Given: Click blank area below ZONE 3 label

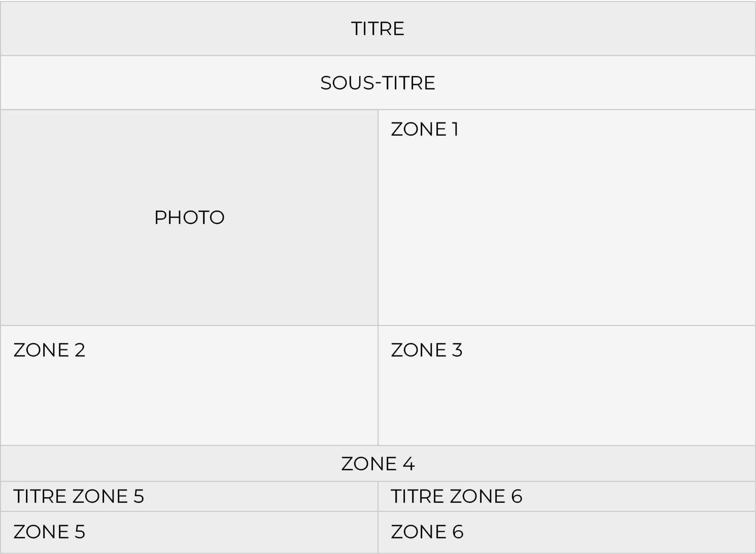Looking at the screenshot, I should pyautogui.click(x=566, y=401).
